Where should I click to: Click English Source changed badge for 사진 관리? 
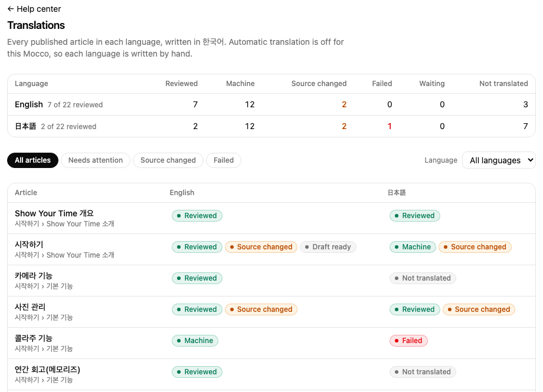[x=261, y=309]
